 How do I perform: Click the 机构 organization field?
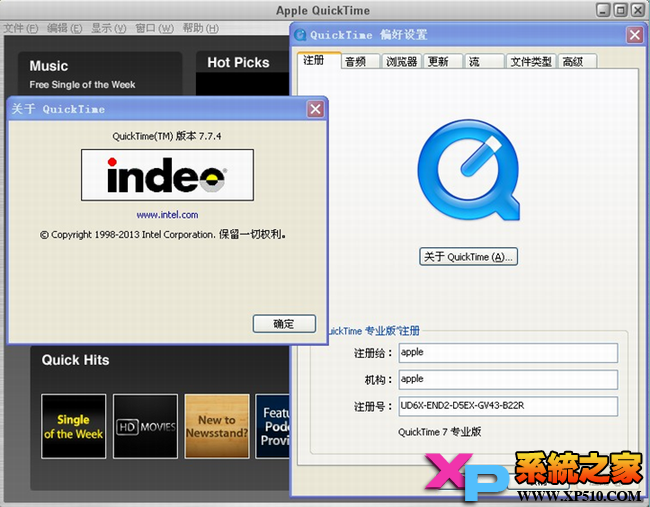coord(508,379)
